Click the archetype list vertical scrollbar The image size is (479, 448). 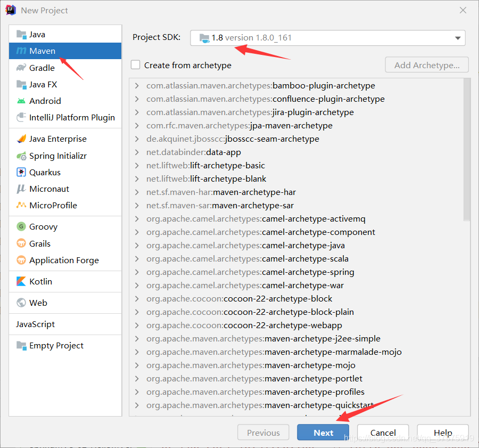(466, 149)
